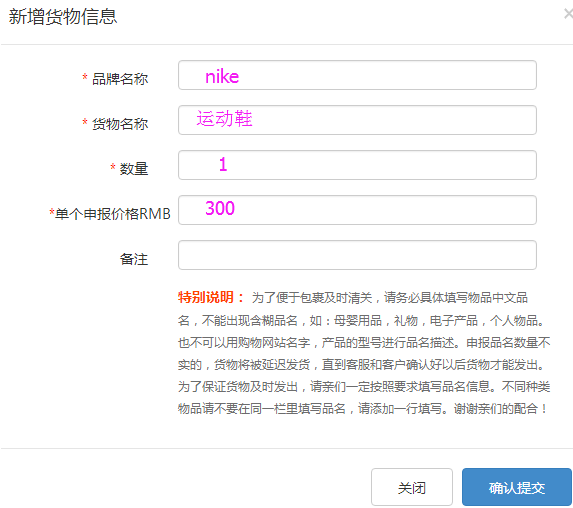The height and width of the screenshot is (508, 573).
Task: Click the red asterisk before 单个申报价格RMB
Action: [52, 212]
